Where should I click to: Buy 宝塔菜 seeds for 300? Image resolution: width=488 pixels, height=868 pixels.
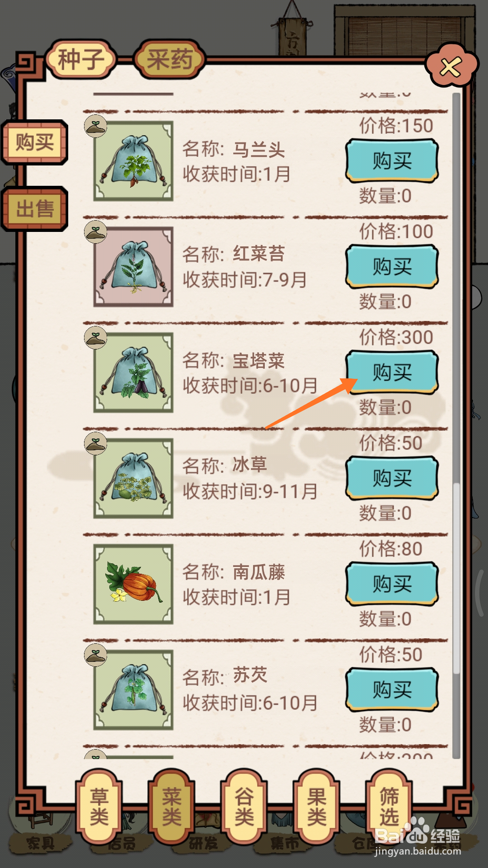[x=392, y=373]
